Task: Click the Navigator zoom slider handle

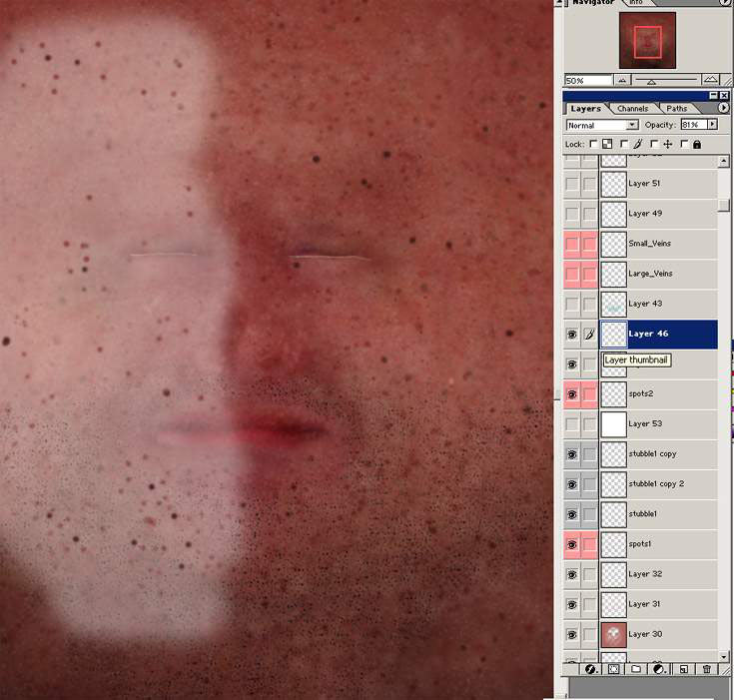Action: pyautogui.click(x=651, y=81)
